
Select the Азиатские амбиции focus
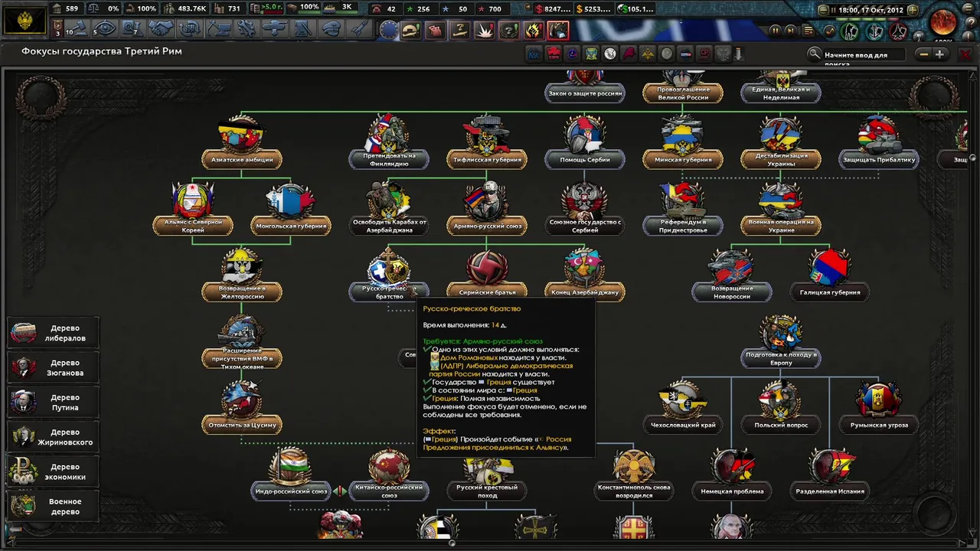(242, 144)
